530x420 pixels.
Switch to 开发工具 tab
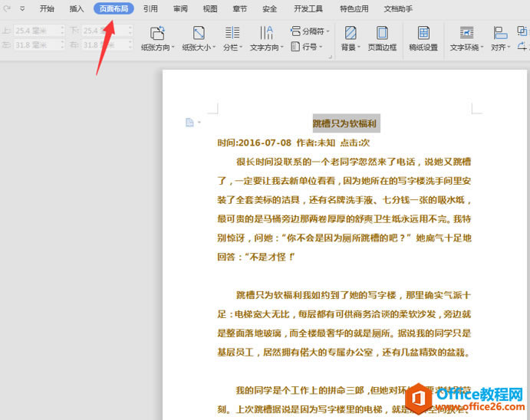click(308, 8)
